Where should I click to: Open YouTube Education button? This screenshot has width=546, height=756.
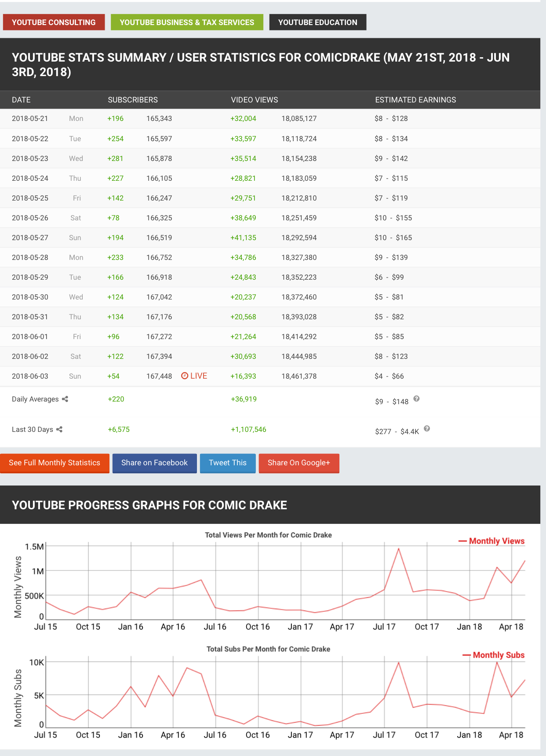317,22
